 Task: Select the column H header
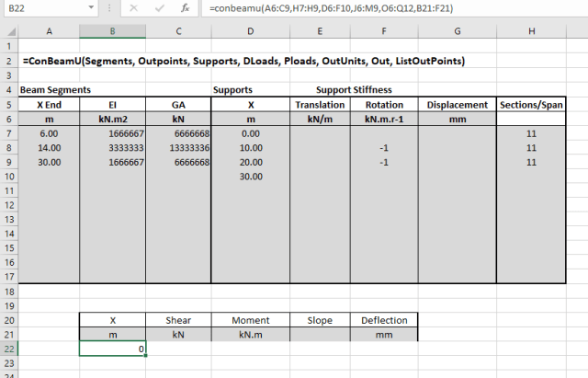530,31
